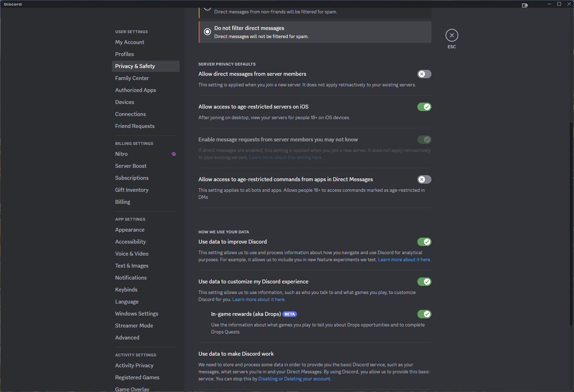
Task: Disable 'Use data to customize my Discord experience'
Action: pyautogui.click(x=424, y=282)
